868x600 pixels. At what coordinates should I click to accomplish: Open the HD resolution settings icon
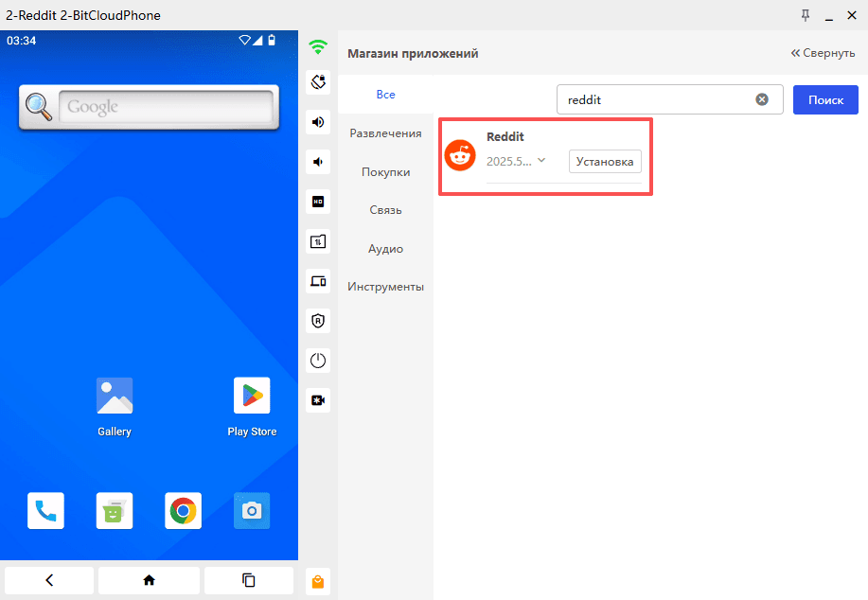(x=318, y=202)
